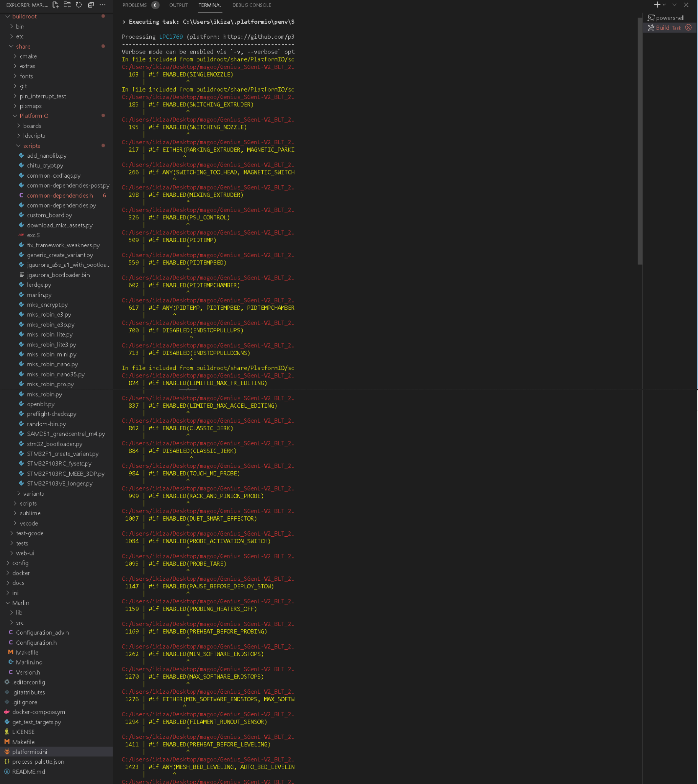Screen dimensions: 698x784
Task: Expand the src folder under Marlin
Action: pyautogui.click(x=11, y=623)
